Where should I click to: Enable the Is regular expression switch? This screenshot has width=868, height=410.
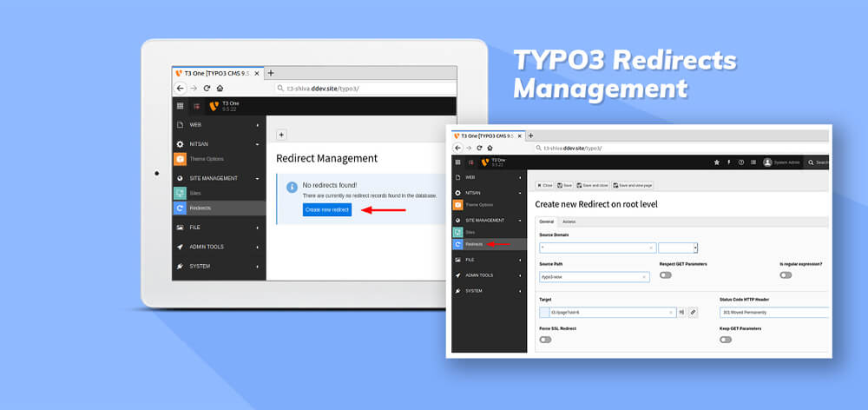786,274
